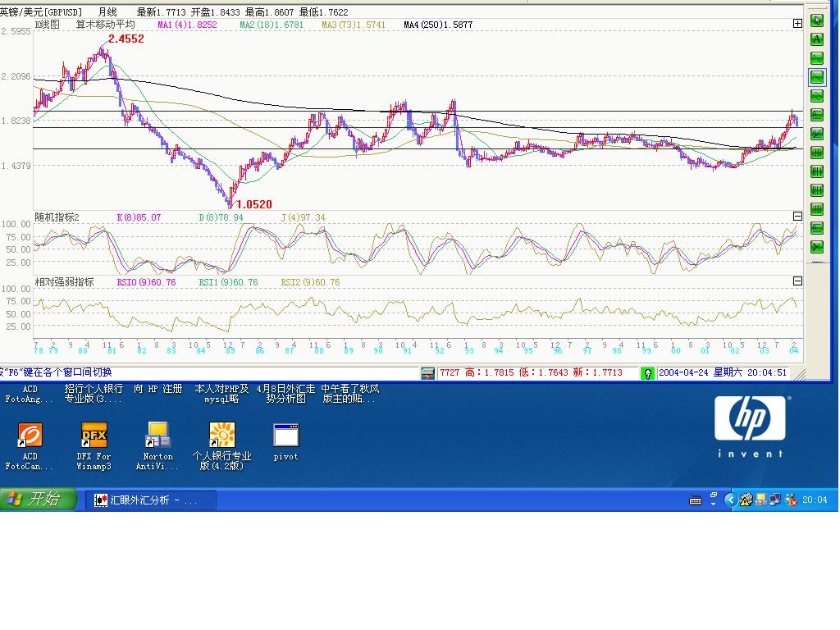Expand the K线图 panel with plus box
Screen dimensions: 840x630
[797, 24]
